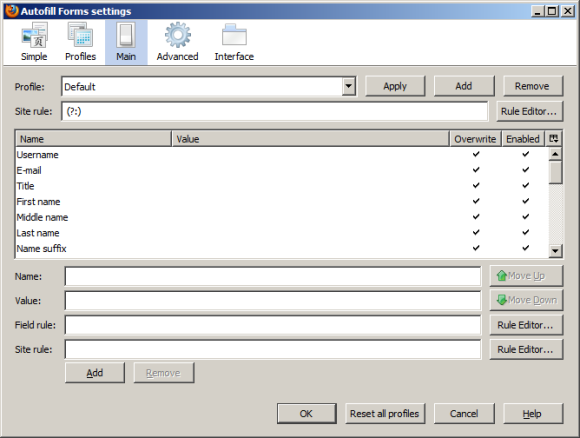The width and height of the screenshot is (580, 438).
Task: Click the list scrollbar down arrow
Action: point(555,251)
